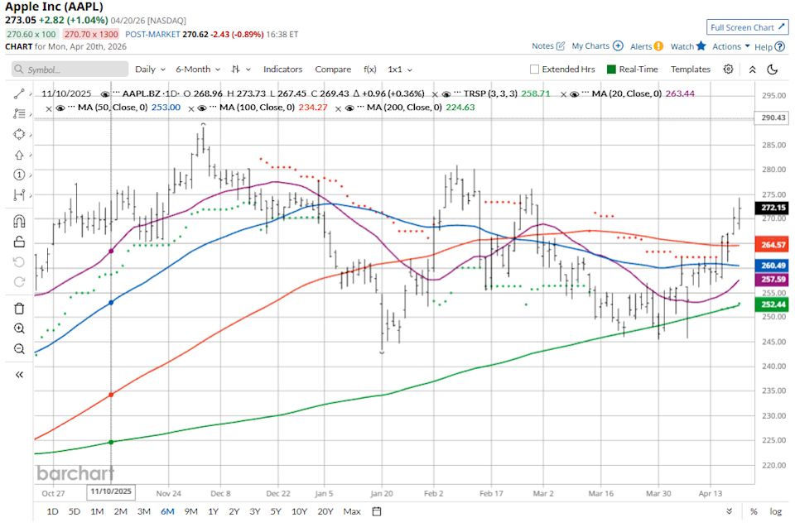This screenshot has height=532, width=795.
Task: Enable the magnet snap tool
Action: point(18,221)
